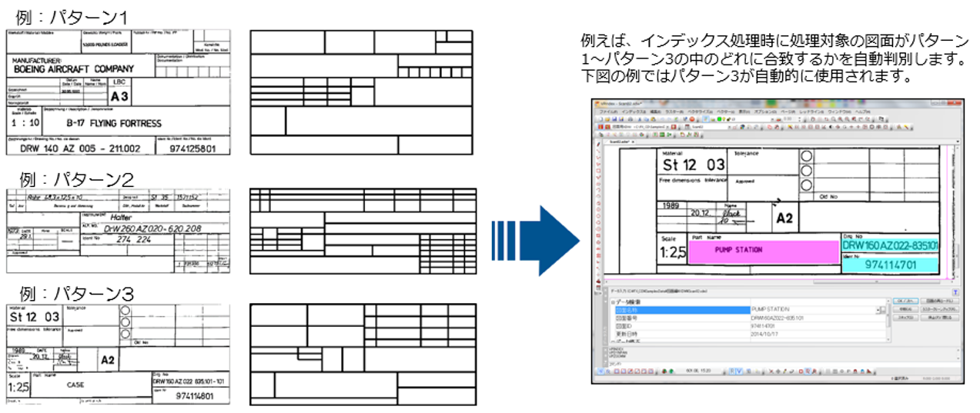Click the blue T icon above buttons
This screenshot has width=980, height=413.
point(955,292)
